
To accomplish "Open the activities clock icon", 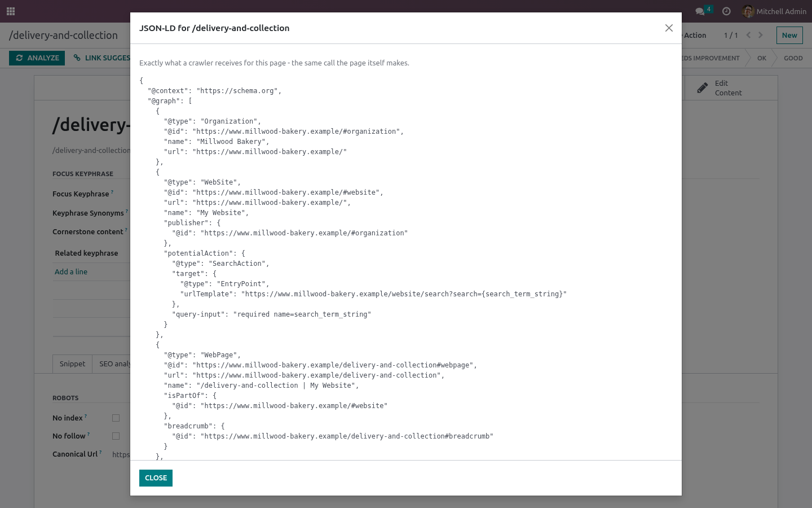I will (x=726, y=11).
